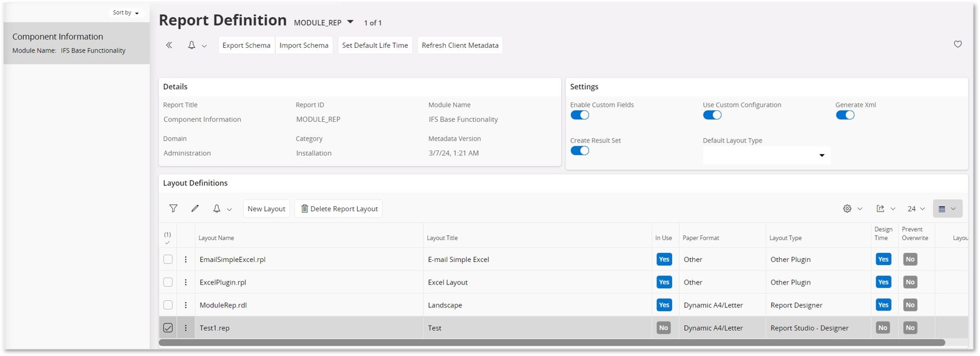Toggle Generate Xml switch

[845, 115]
